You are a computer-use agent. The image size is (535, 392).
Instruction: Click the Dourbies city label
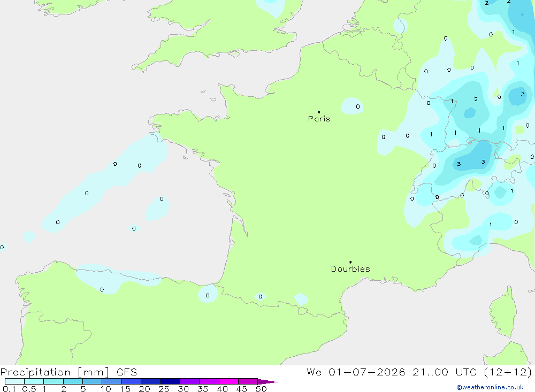click(x=350, y=269)
